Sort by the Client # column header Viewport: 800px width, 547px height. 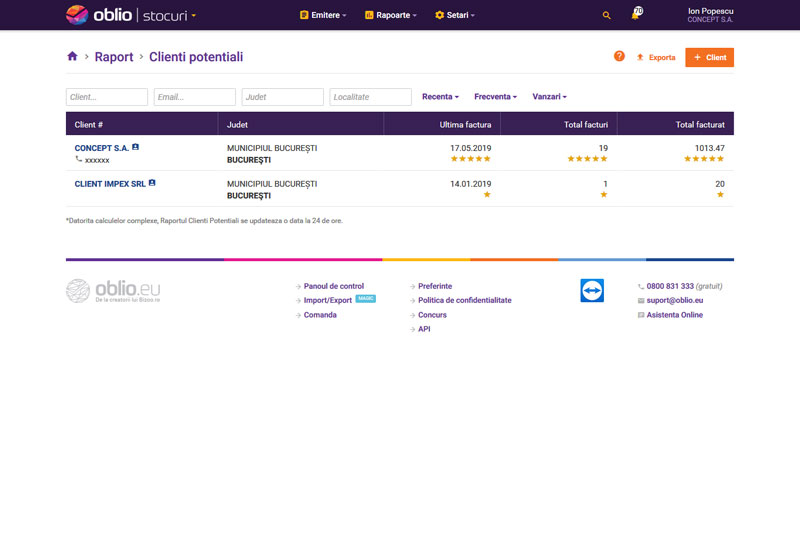[142, 124]
